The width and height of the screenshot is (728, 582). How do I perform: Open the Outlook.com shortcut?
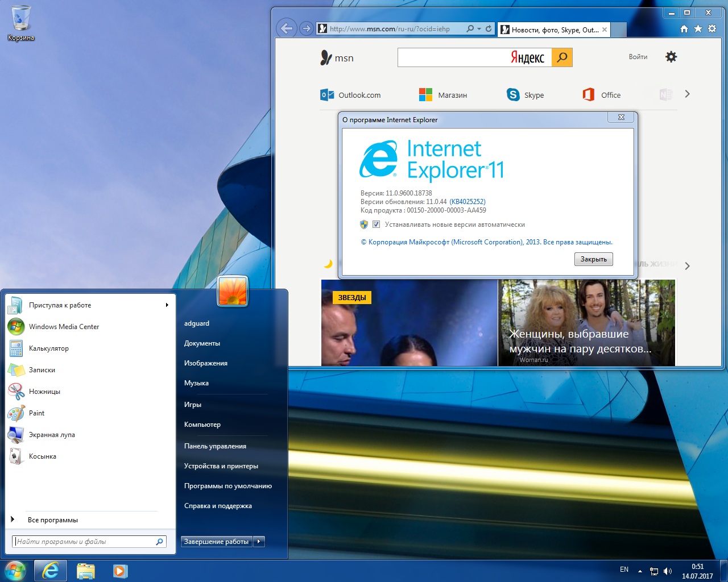[x=350, y=95]
